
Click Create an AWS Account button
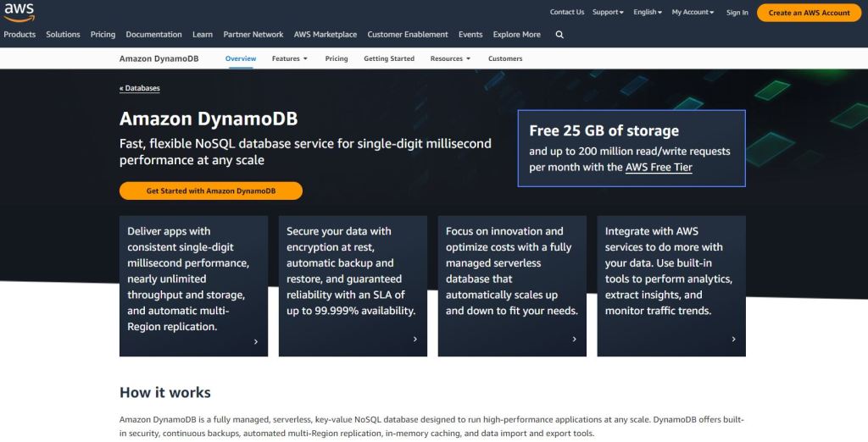tap(809, 13)
